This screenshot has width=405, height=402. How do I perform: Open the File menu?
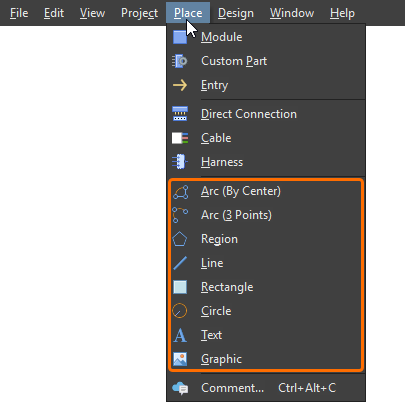[x=19, y=13]
